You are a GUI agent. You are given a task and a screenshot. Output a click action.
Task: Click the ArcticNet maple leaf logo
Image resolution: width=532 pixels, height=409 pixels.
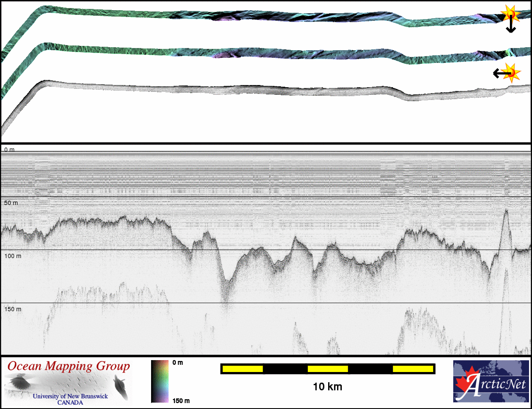click(x=468, y=383)
